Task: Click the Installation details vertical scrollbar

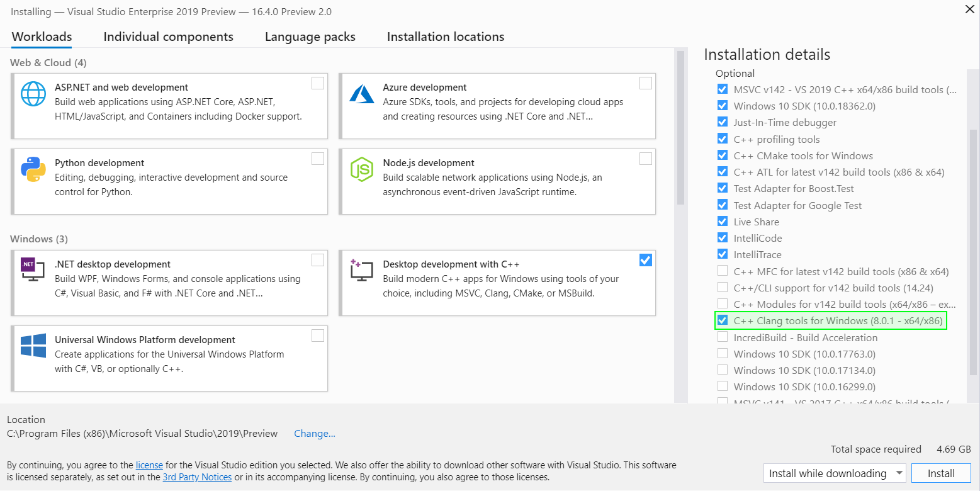Action: tap(973, 252)
